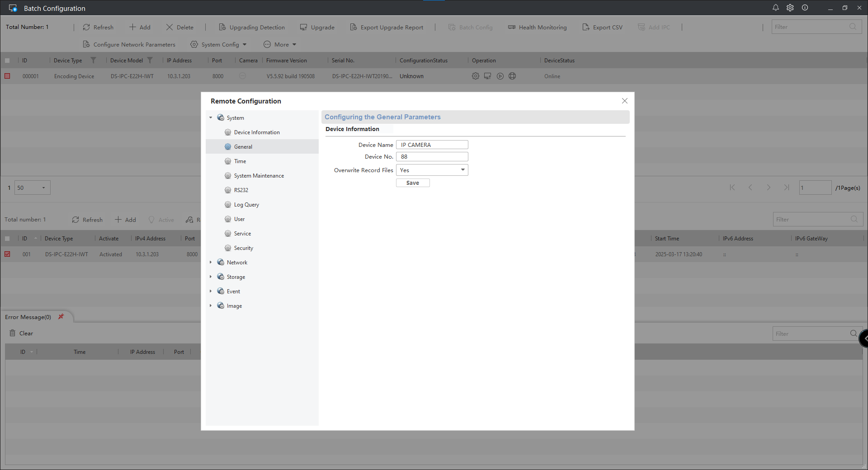The width and height of the screenshot is (868, 470).
Task: Open the Time settings tree item
Action: tap(240, 161)
